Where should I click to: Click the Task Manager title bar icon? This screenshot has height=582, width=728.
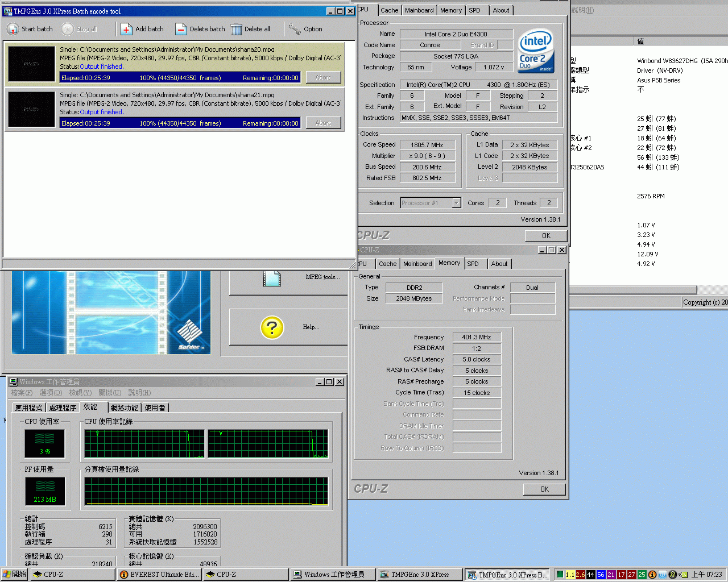point(13,382)
